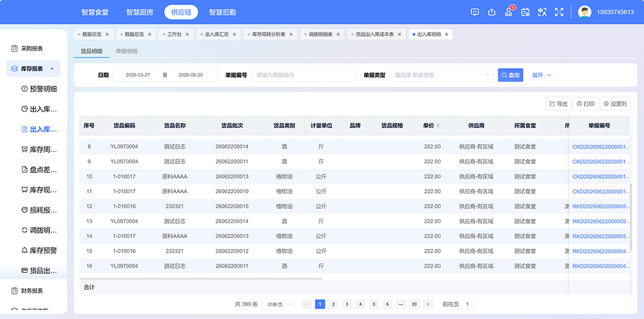Screen dimensions: 644x319
Task: Click the 打印 print button
Action: click(585, 104)
